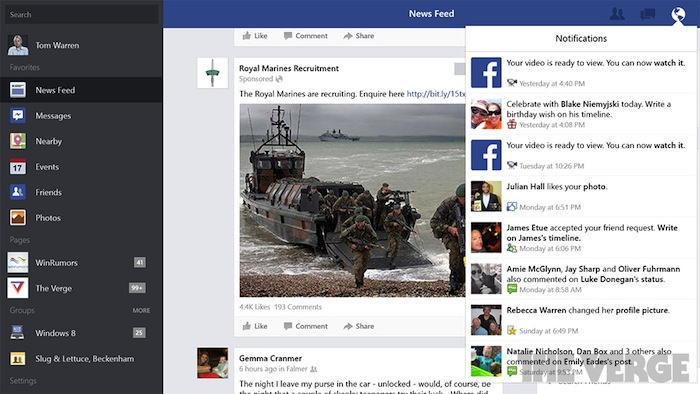Viewport: 700px width, 394px height.
Task: Open Royal Marines Recruitment page name
Action: click(x=289, y=68)
